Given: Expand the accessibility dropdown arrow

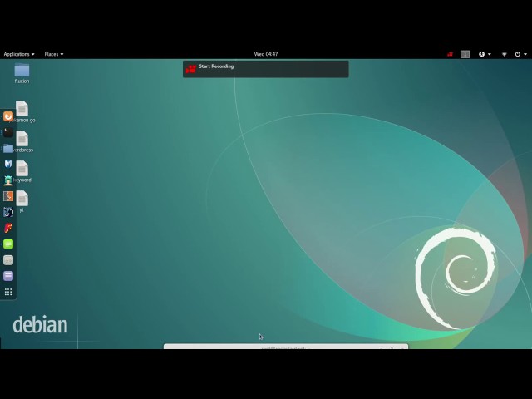Looking at the screenshot, I should pos(490,54).
